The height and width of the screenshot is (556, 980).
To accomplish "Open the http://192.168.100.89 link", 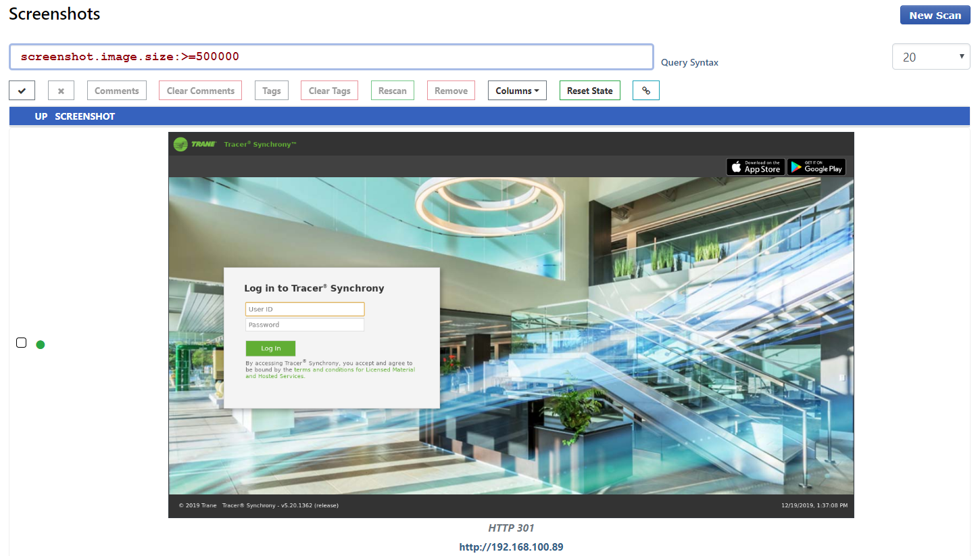I will point(511,547).
